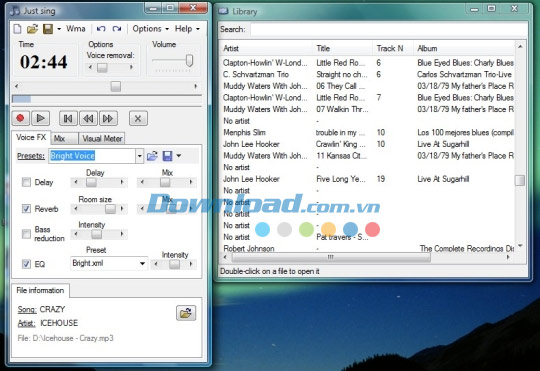The height and width of the screenshot is (371, 540).
Task: Click the redo arrow icon
Action: [117, 29]
